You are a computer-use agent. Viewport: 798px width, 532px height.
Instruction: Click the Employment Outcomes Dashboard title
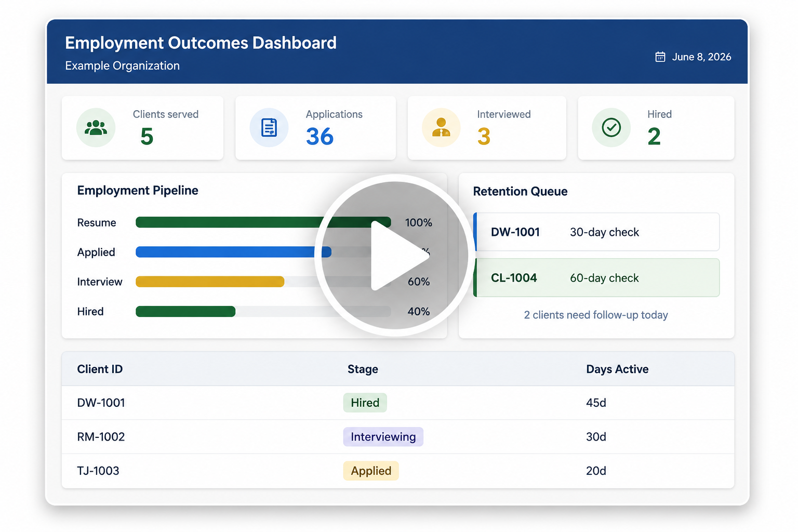(x=201, y=43)
